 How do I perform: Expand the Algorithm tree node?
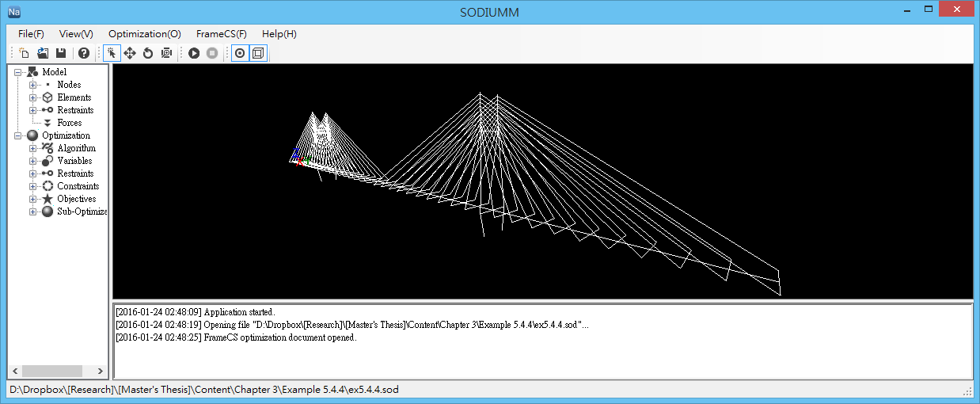(32, 148)
